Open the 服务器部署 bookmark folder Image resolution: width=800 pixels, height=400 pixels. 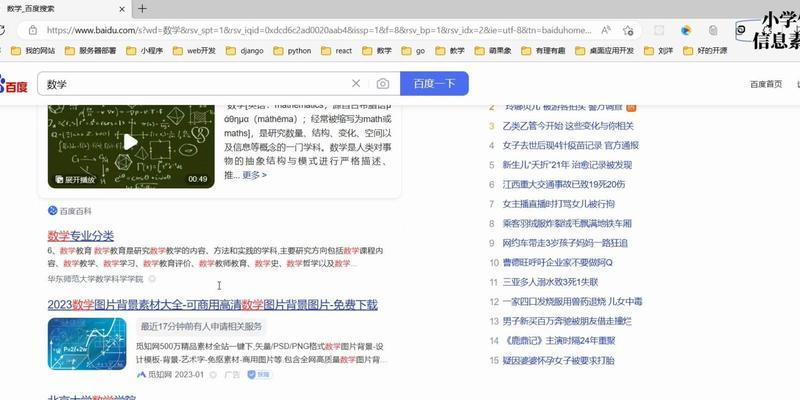coord(92,51)
